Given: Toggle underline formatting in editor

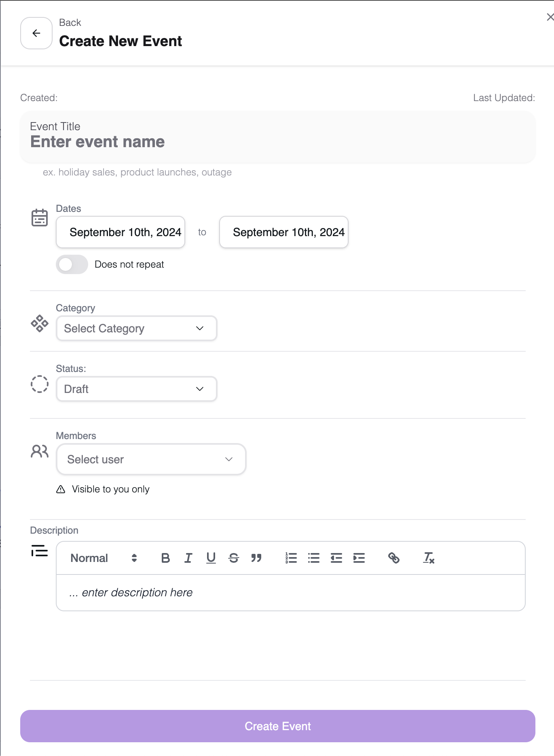Looking at the screenshot, I should point(211,558).
